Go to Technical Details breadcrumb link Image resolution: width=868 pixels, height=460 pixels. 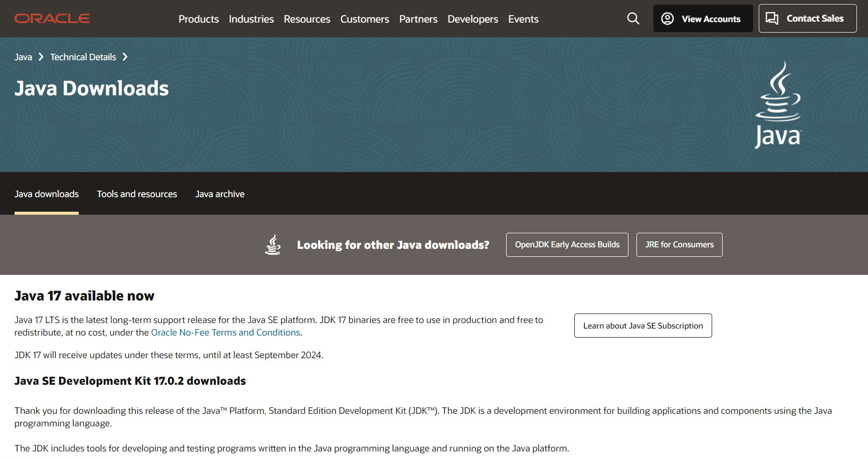(83, 57)
